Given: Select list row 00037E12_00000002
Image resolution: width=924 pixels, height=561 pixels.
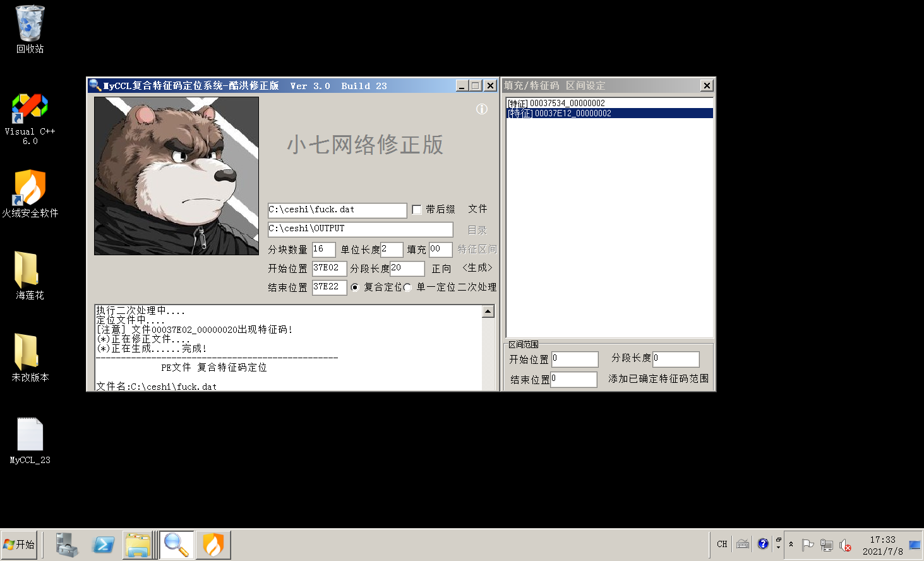Looking at the screenshot, I should click(x=609, y=114).
